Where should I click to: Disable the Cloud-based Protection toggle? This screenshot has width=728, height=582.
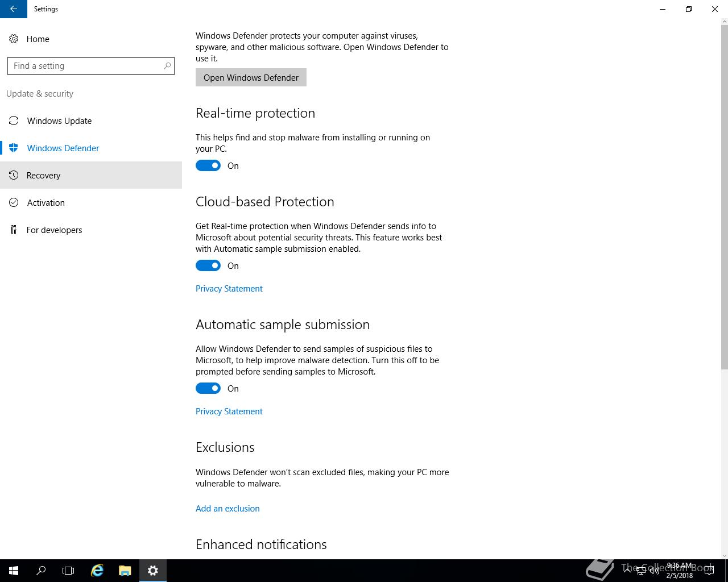click(x=208, y=265)
